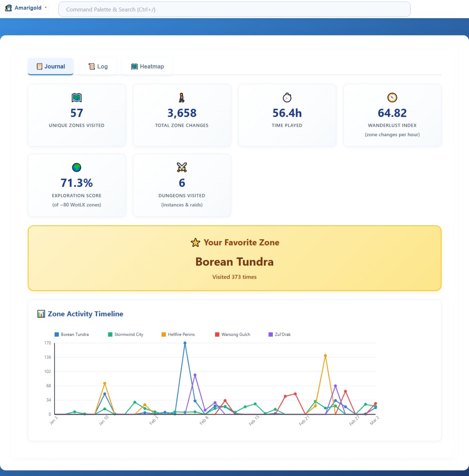Click the bar chart icon by Zone Activity Timeline
The width and height of the screenshot is (469, 476).
41,314
